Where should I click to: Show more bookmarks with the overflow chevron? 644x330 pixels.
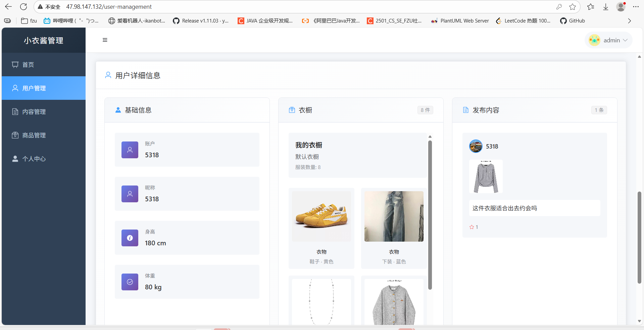point(629,21)
